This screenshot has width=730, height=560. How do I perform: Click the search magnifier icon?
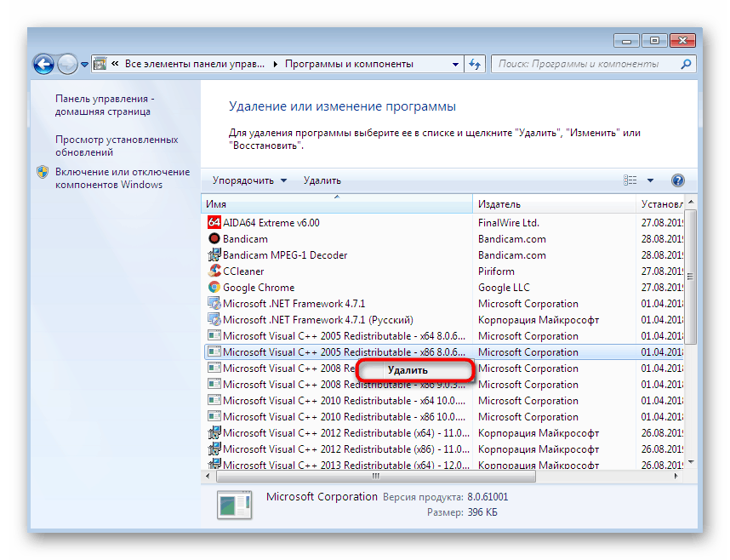686,64
